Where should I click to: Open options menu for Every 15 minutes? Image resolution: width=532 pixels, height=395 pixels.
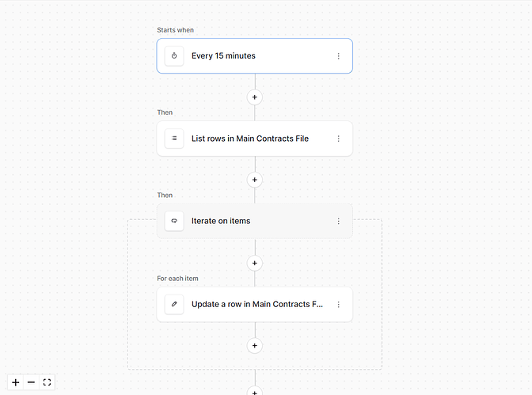point(338,56)
